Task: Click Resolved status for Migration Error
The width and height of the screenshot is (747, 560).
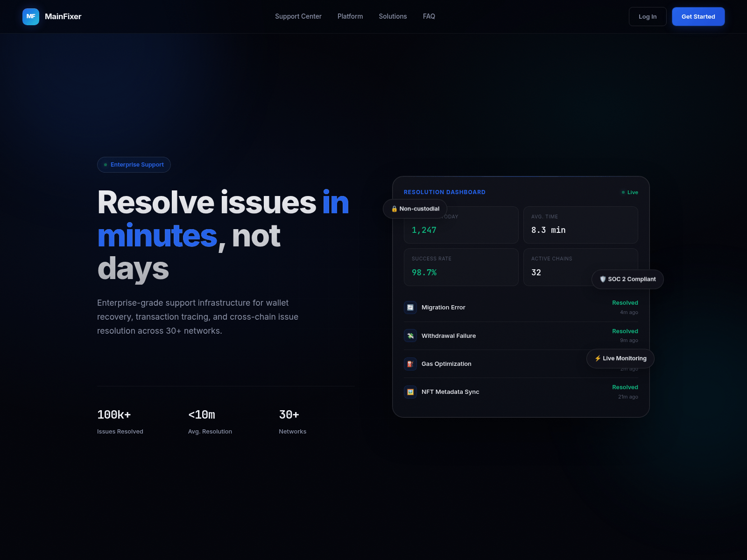Action: (625, 303)
